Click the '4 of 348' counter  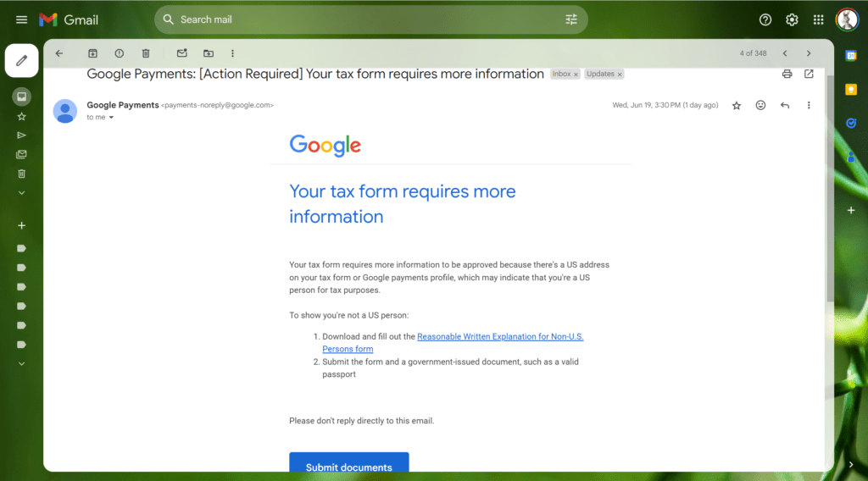coord(753,53)
